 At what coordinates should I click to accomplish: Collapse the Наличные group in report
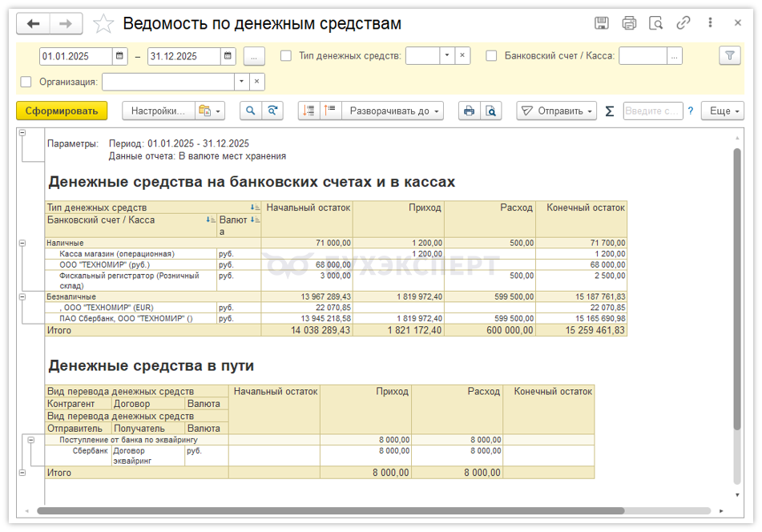[x=22, y=243]
